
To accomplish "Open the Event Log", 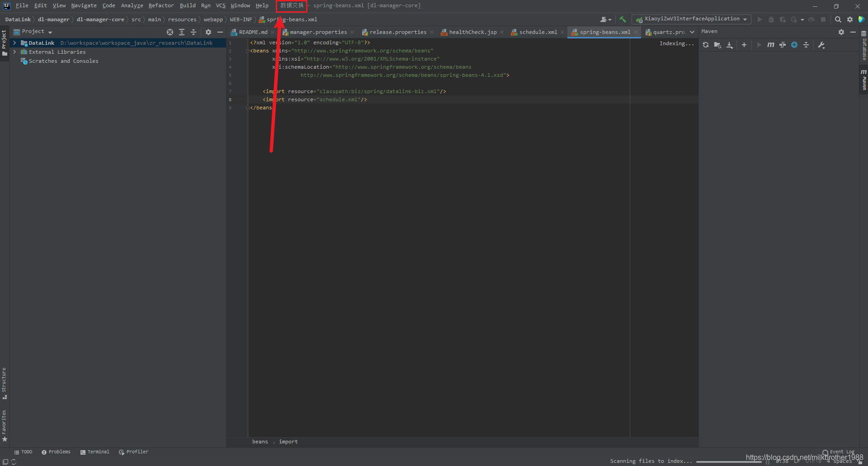I will tap(838, 452).
